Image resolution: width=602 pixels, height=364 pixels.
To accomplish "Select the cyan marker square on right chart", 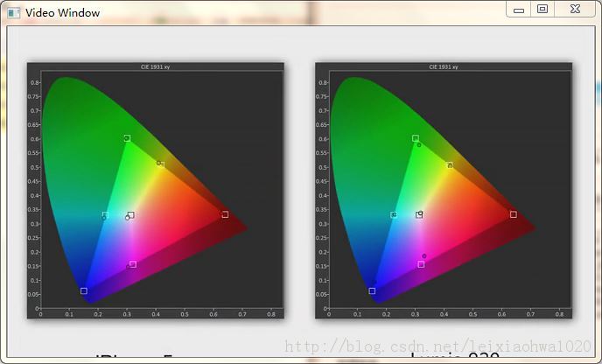I will (394, 214).
